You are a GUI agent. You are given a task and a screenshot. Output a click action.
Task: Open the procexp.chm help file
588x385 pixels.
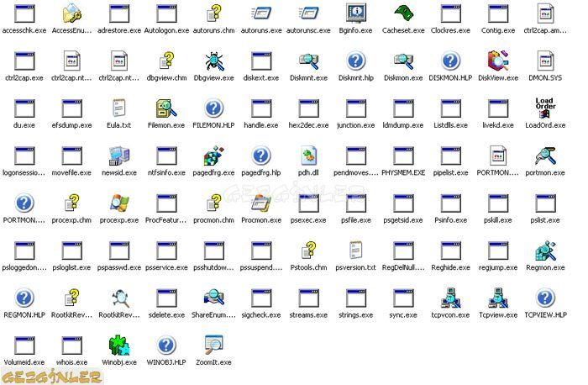[x=71, y=203]
